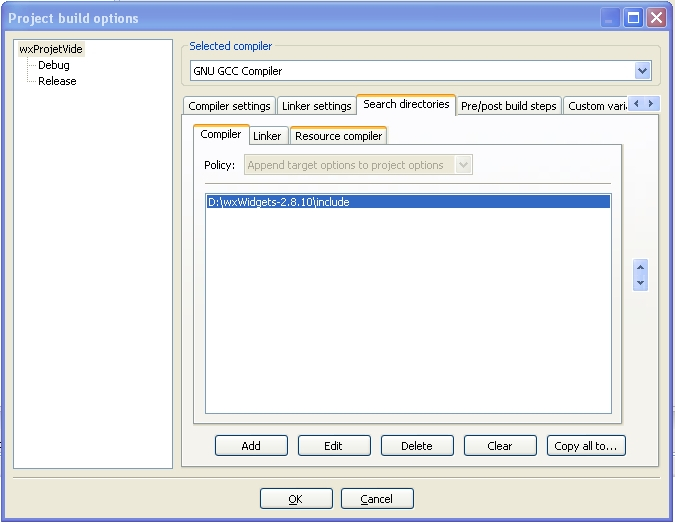This screenshot has width=675, height=523.
Task: Select the Debug build target
Action: point(54,65)
